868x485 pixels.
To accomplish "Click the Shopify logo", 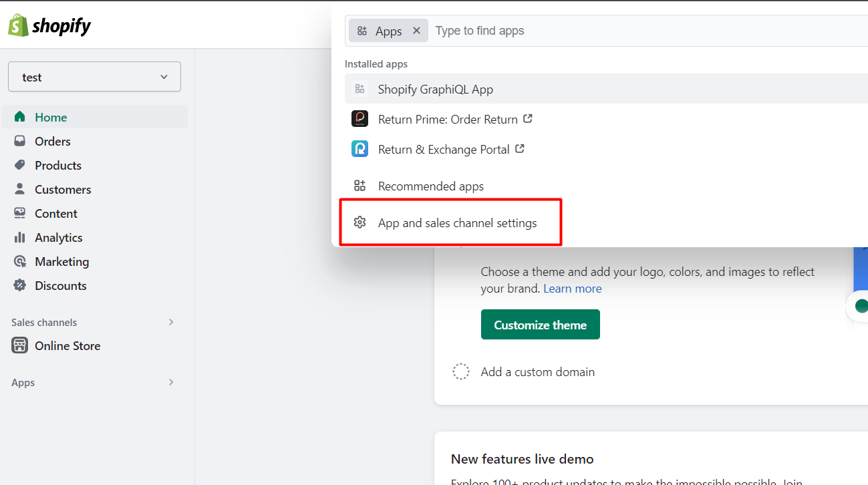I will tap(50, 25).
